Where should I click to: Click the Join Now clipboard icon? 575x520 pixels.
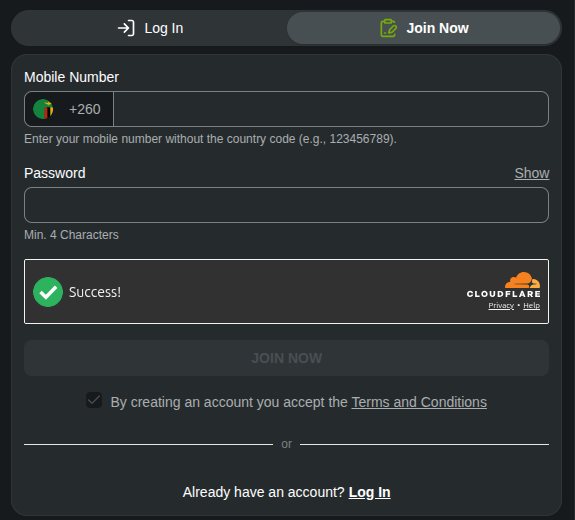388,28
